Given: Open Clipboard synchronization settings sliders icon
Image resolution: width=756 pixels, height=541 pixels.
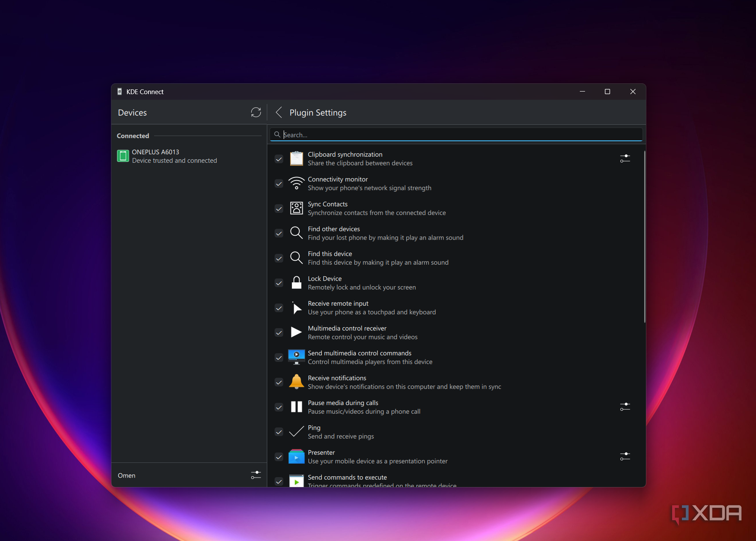Looking at the screenshot, I should click(625, 158).
